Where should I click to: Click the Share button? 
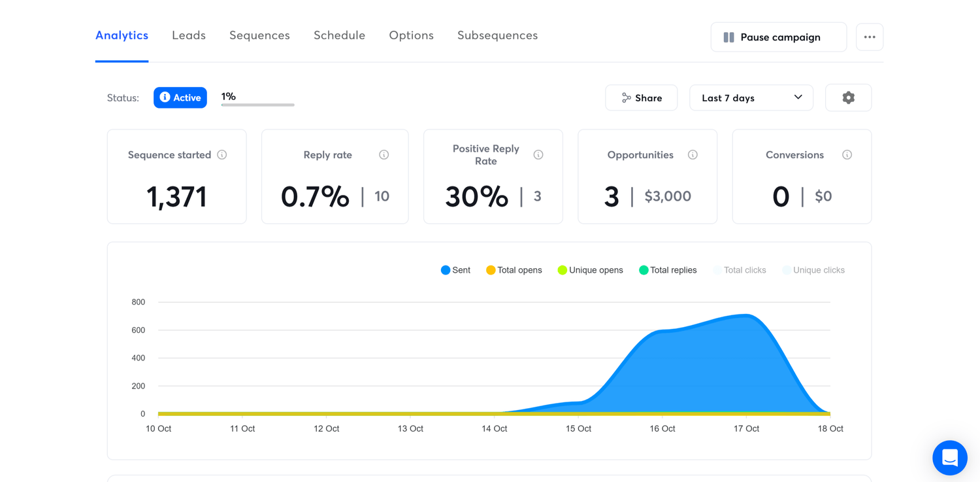[641, 98]
